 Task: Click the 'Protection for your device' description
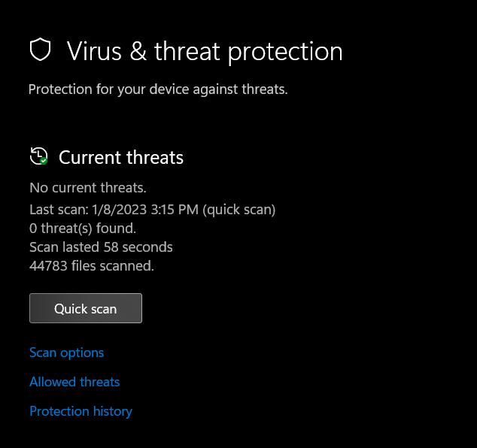pos(158,89)
